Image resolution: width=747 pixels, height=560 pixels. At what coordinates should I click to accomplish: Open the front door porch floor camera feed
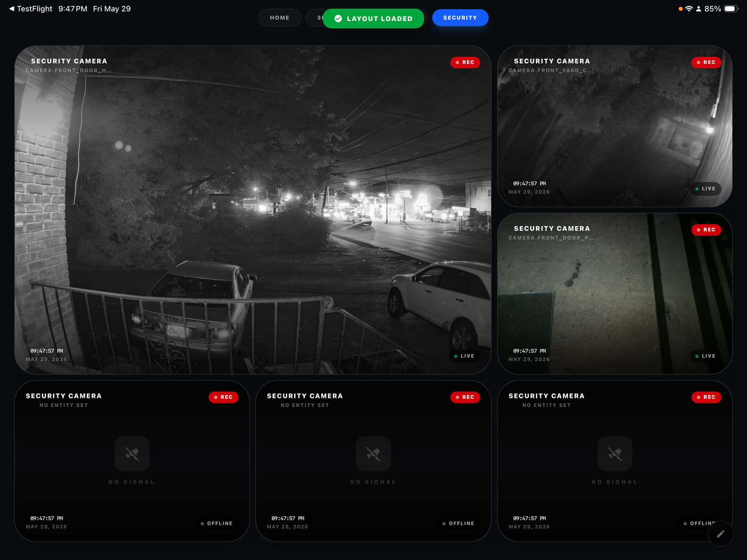(615, 294)
